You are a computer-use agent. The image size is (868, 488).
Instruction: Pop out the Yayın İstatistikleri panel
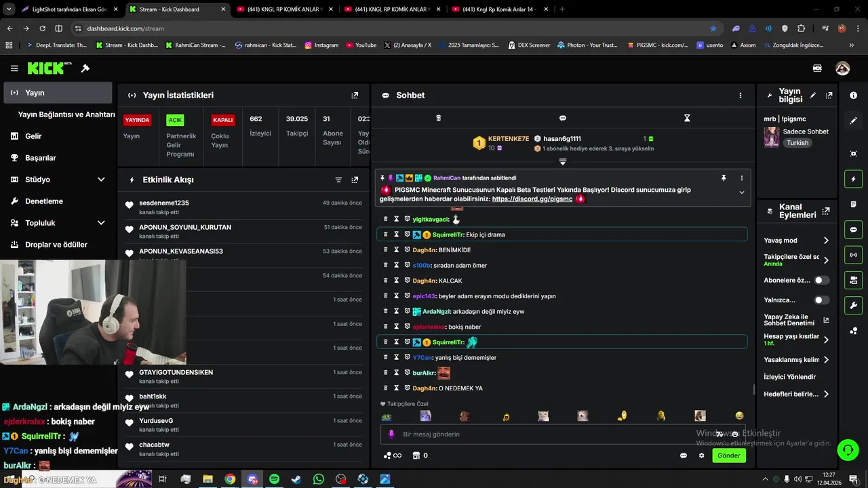tap(355, 96)
